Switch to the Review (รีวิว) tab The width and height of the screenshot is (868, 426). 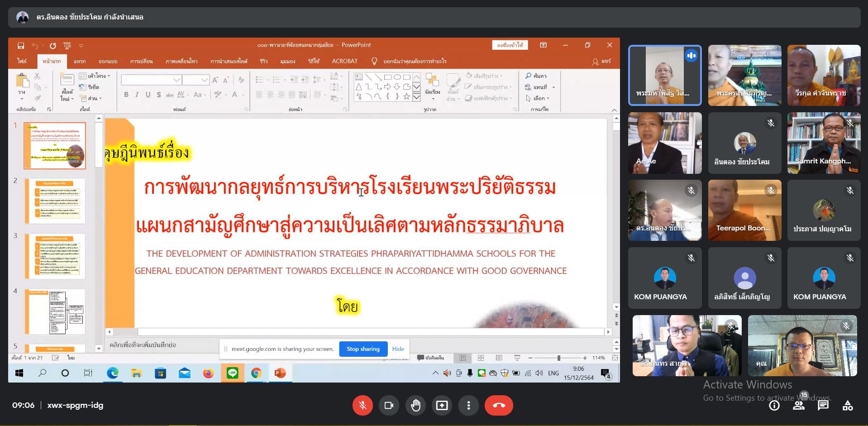coord(264,61)
